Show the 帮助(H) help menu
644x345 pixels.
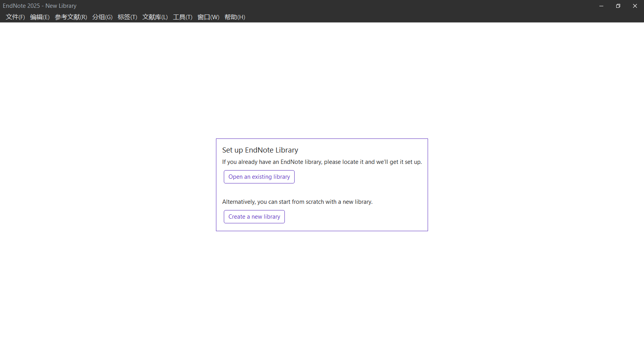(x=235, y=17)
